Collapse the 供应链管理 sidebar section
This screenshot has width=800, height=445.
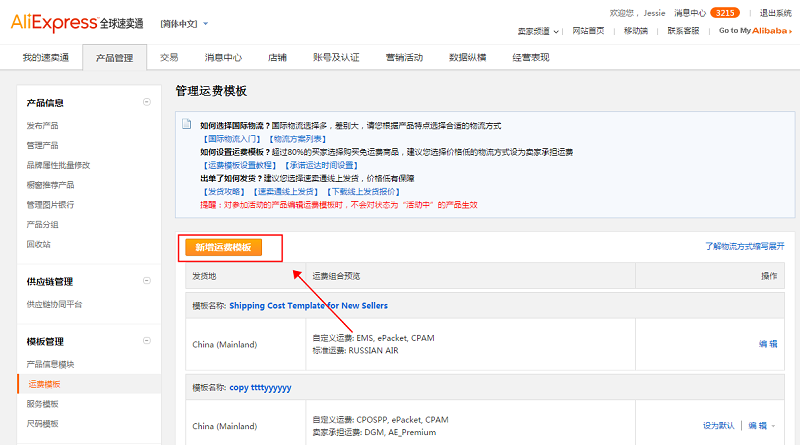[x=147, y=281]
